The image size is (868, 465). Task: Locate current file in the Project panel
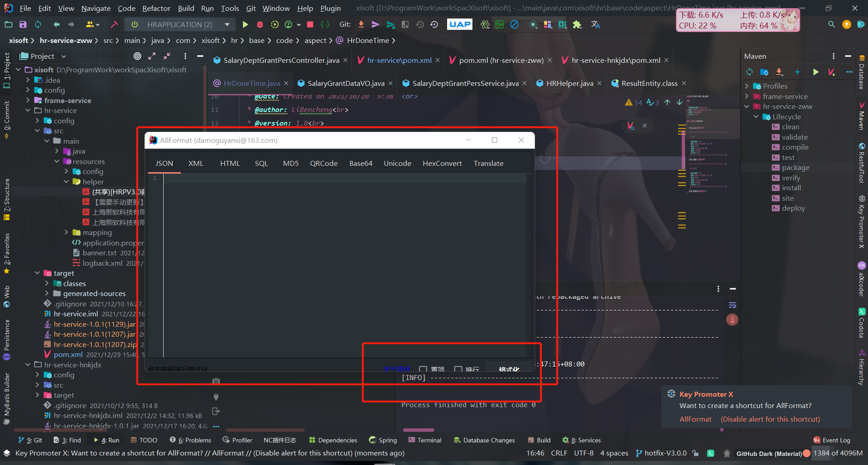click(x=137, y=56)
